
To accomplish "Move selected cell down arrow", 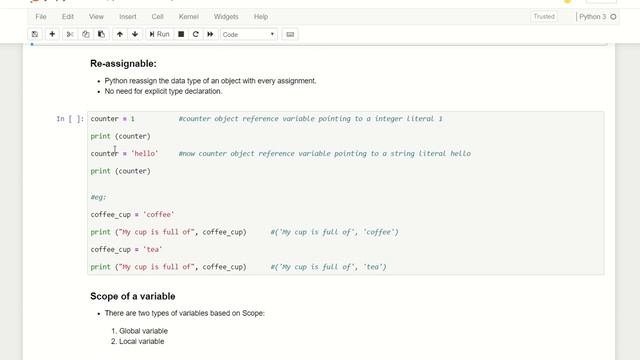I will pos(135,34).
